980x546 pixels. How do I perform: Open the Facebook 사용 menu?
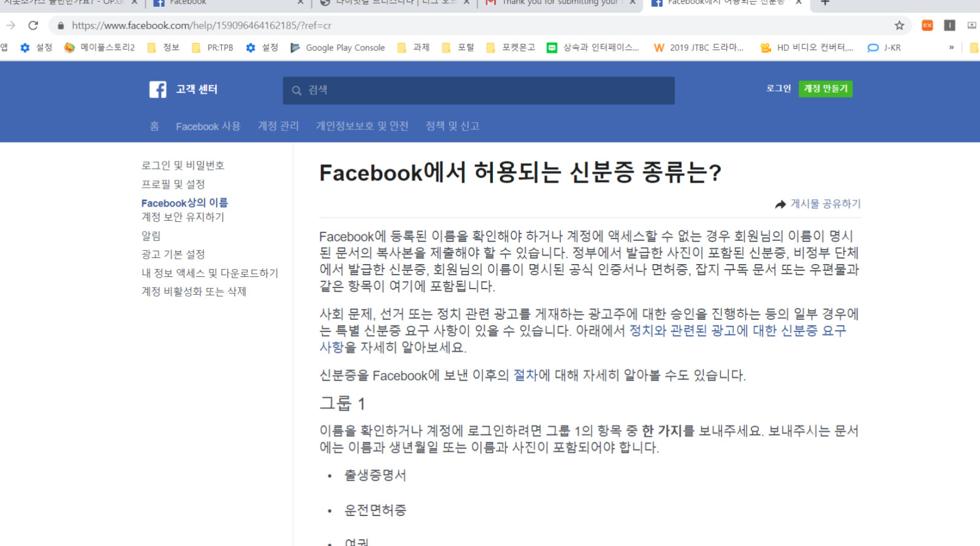coord(208,126)
